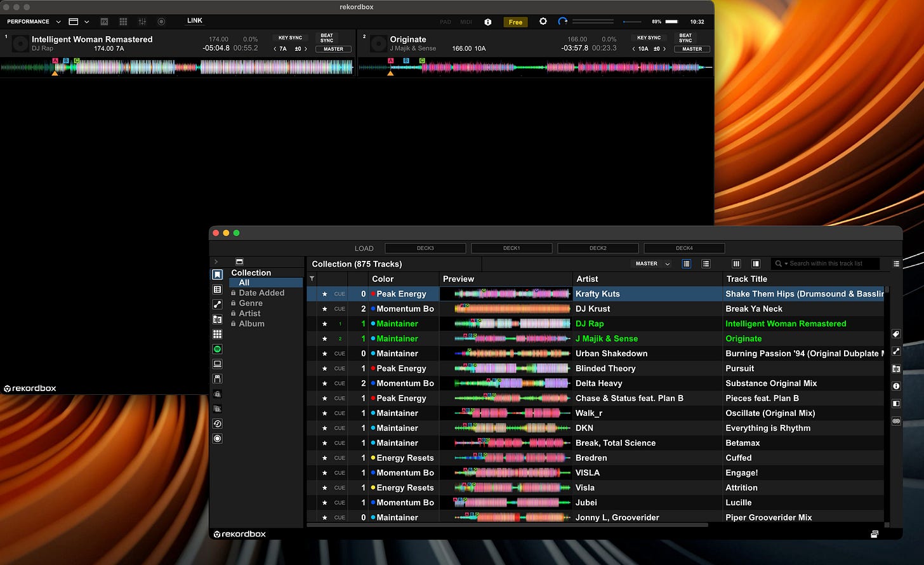Open the computer explorer icon in sidebar

[x=217, y=364]
